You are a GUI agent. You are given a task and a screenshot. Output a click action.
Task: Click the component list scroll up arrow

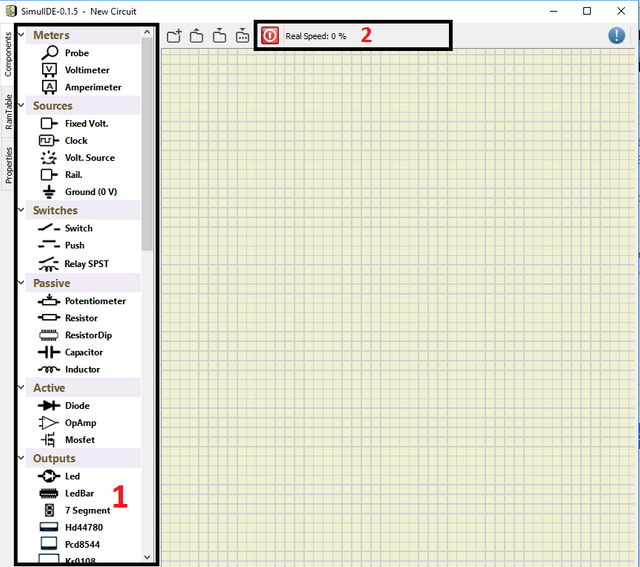(147, 32)
